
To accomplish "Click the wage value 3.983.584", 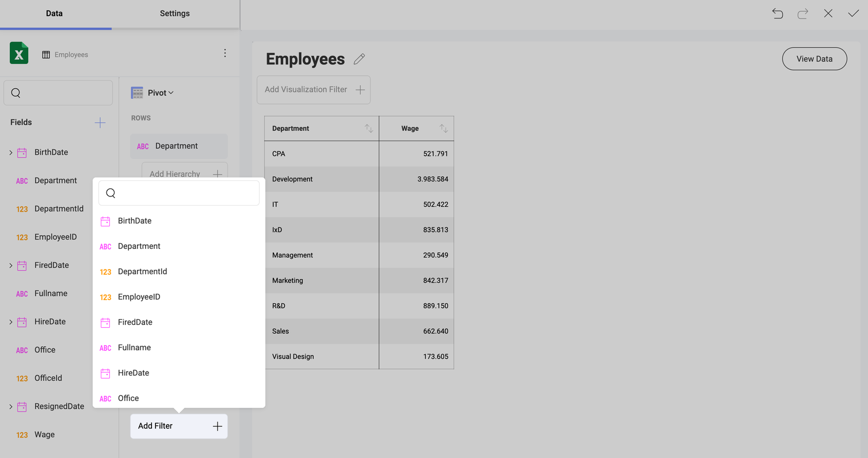I will 433,179.
